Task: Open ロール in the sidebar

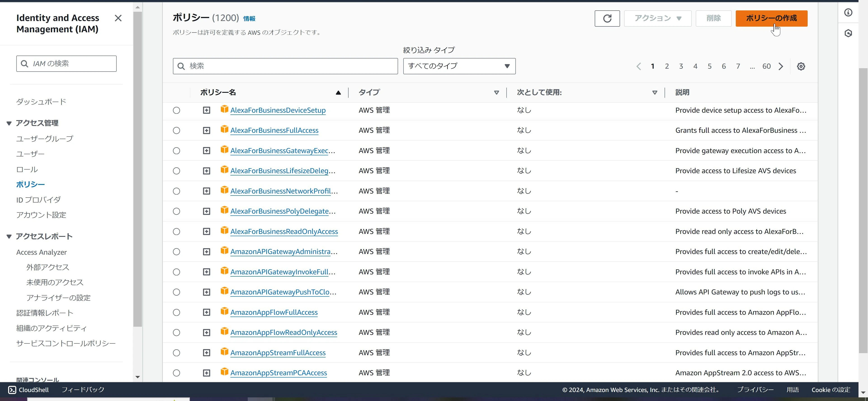Action: [x=27, y=169]
